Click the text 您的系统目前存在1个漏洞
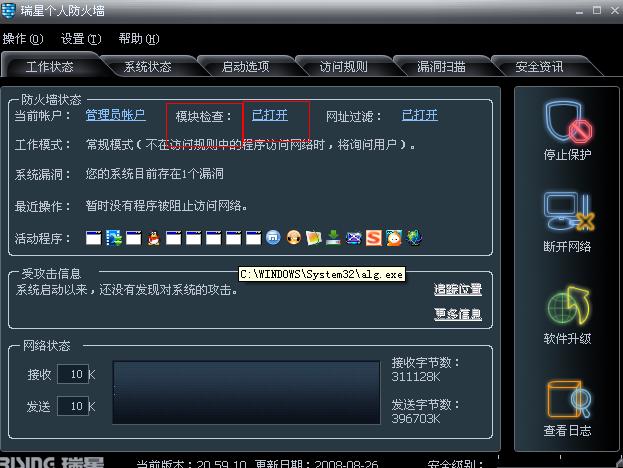Screen dimensions: 623x468 155,174
